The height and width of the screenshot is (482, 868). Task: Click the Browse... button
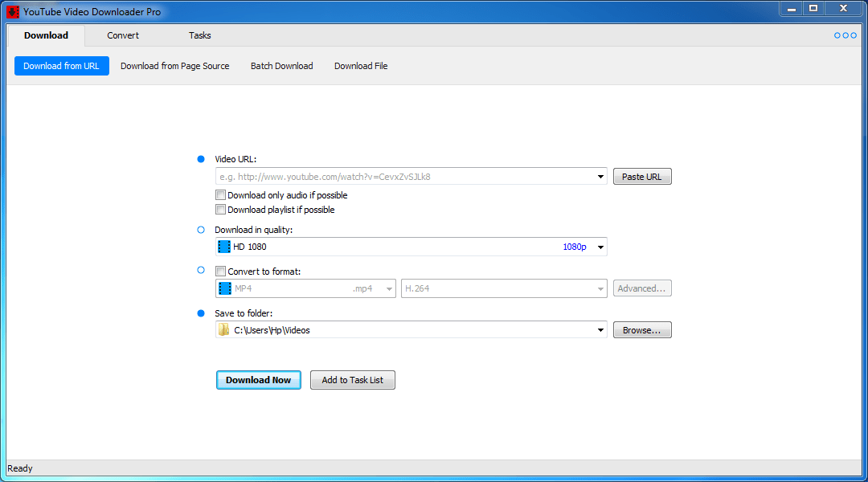642,330
